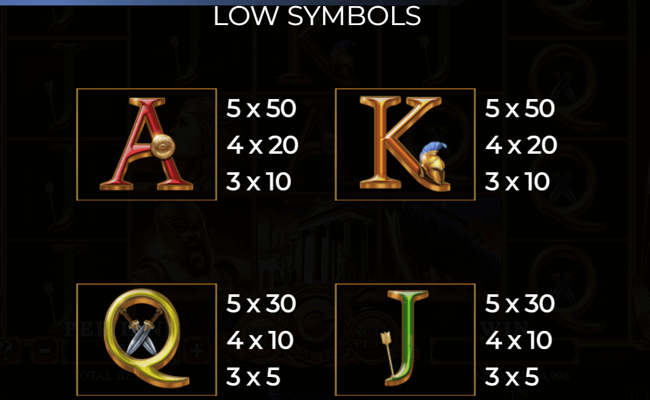The width and height of the screenshot is (650, 400).
Task: Select the green Jack symbol tile
Action: click(x=405, y=339)
